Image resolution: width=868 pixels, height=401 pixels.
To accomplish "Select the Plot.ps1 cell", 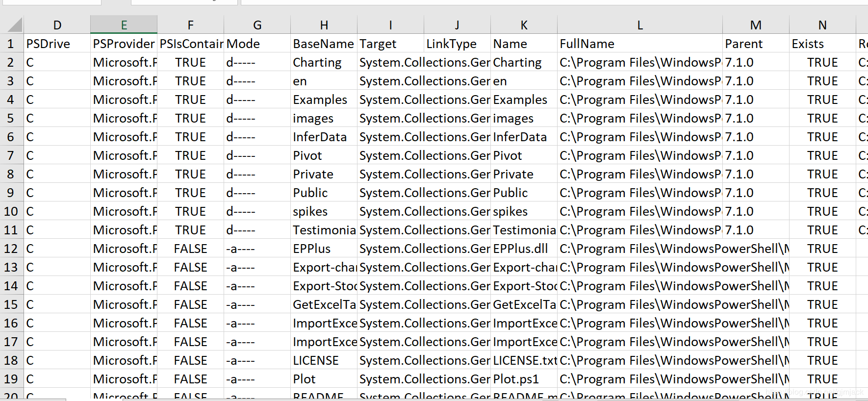I will (524, 379).
